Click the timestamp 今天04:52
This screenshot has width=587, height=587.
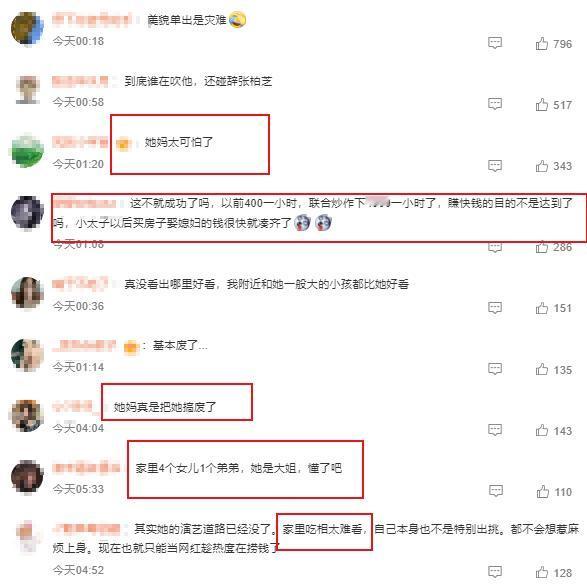click(78, 570)
